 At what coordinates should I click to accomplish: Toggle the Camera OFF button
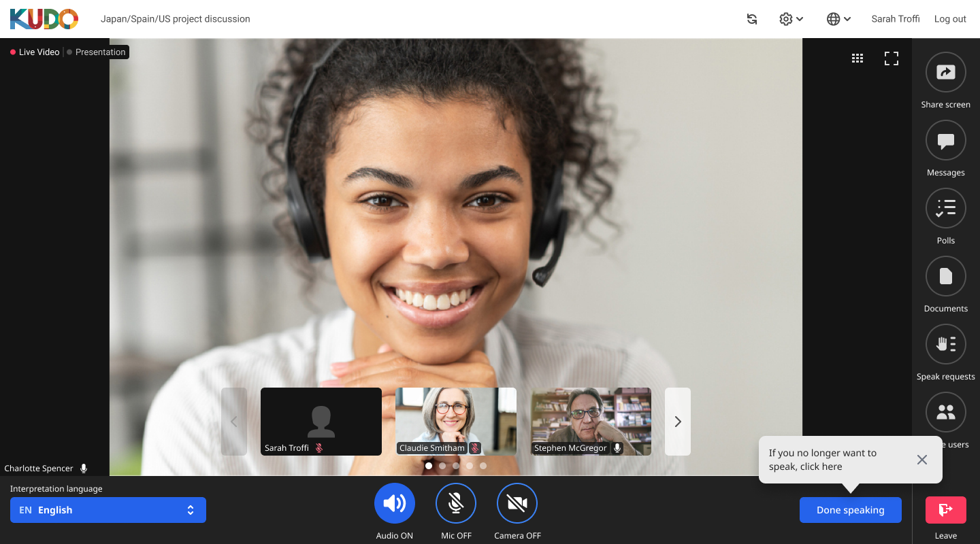click(x=517, y=503)
